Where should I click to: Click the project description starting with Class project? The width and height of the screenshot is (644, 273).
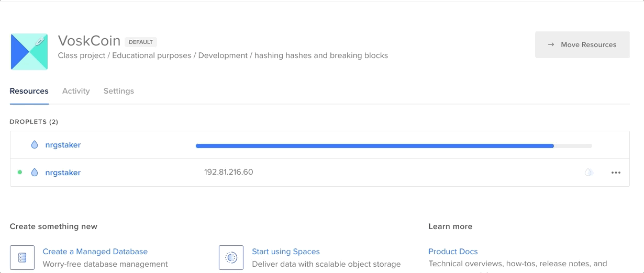tap(223, 55)
